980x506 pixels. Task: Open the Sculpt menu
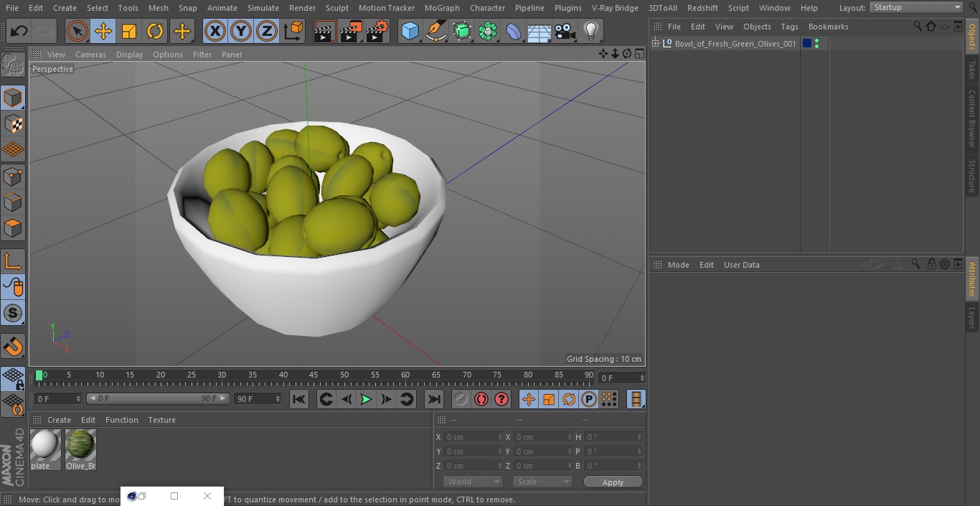point(336,8)
